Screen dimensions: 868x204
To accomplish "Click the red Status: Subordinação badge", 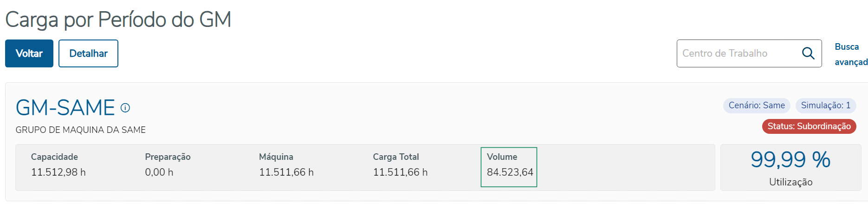I will (809, 126).
